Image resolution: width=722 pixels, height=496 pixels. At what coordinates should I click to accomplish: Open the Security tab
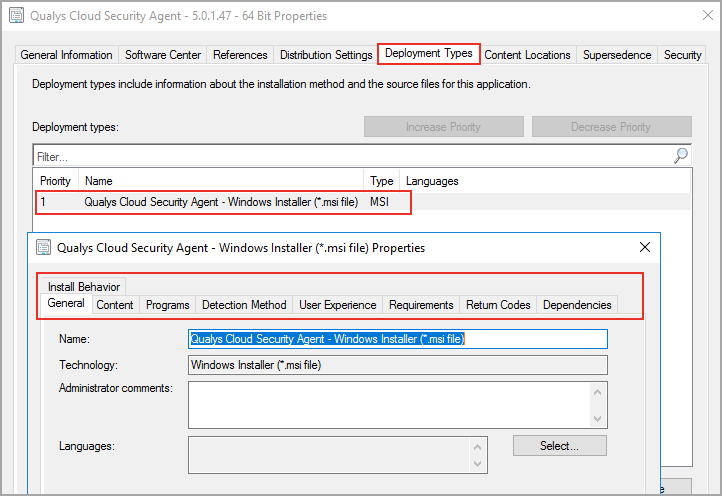coord(682,55)
